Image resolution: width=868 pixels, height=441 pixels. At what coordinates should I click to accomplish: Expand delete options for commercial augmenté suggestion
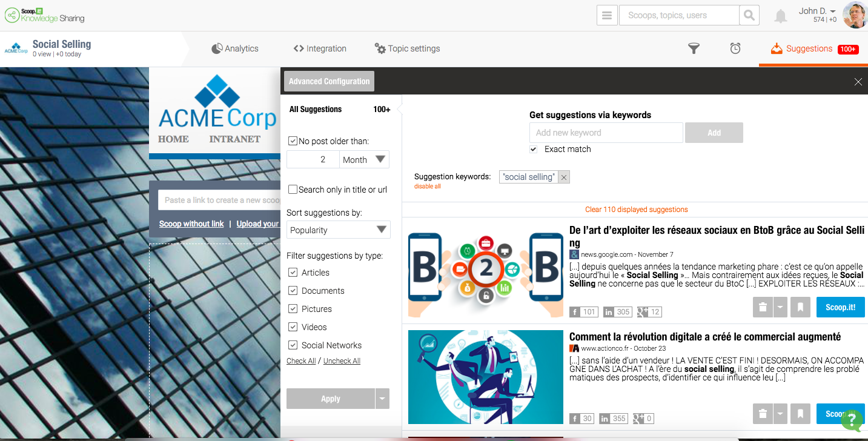pyautogui.click(x=780, y=414)
